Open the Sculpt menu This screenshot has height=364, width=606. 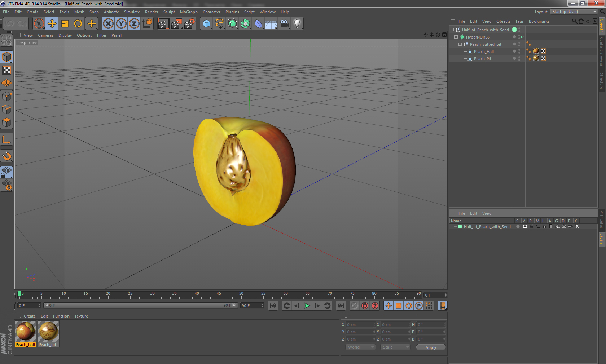169,12
